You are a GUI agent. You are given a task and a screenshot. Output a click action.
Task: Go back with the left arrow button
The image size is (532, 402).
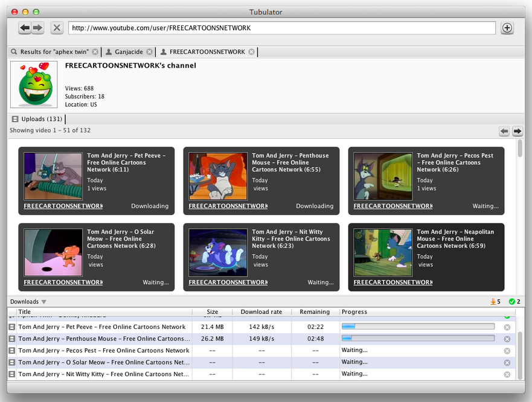pos(25,28)
